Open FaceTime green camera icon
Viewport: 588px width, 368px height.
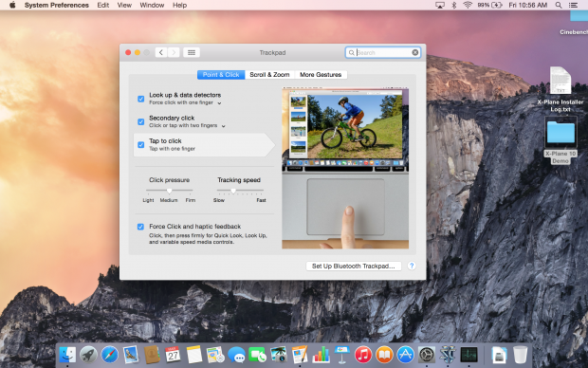point(258,355)
